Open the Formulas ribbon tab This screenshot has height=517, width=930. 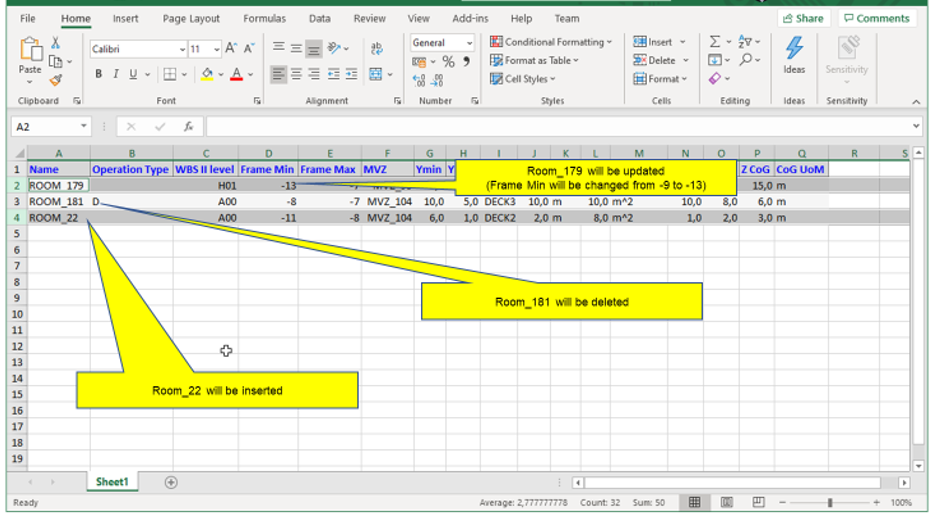(264, 18)
